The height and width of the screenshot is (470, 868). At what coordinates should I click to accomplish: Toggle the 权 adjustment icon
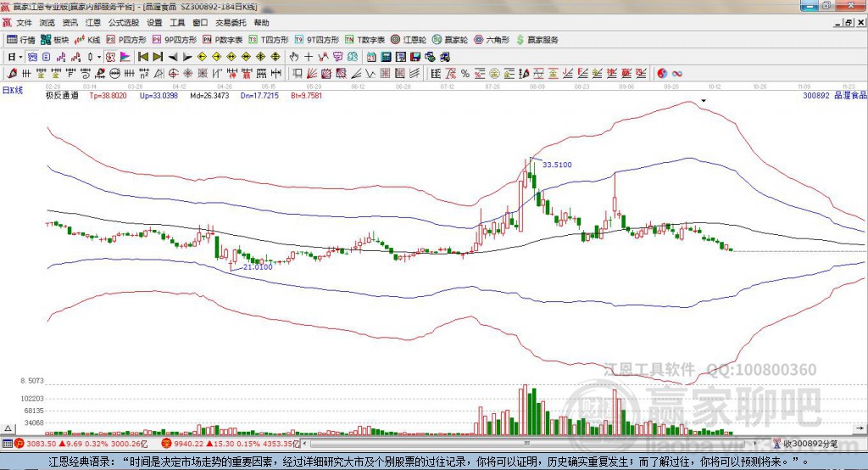tap(111, 57)
